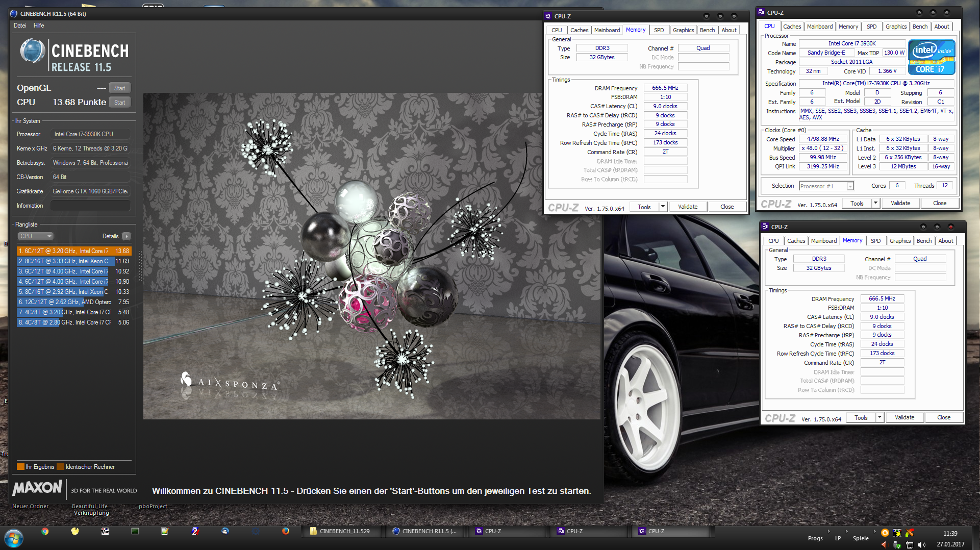Open the Hilfe menu in Cinebench

(39, 26)
